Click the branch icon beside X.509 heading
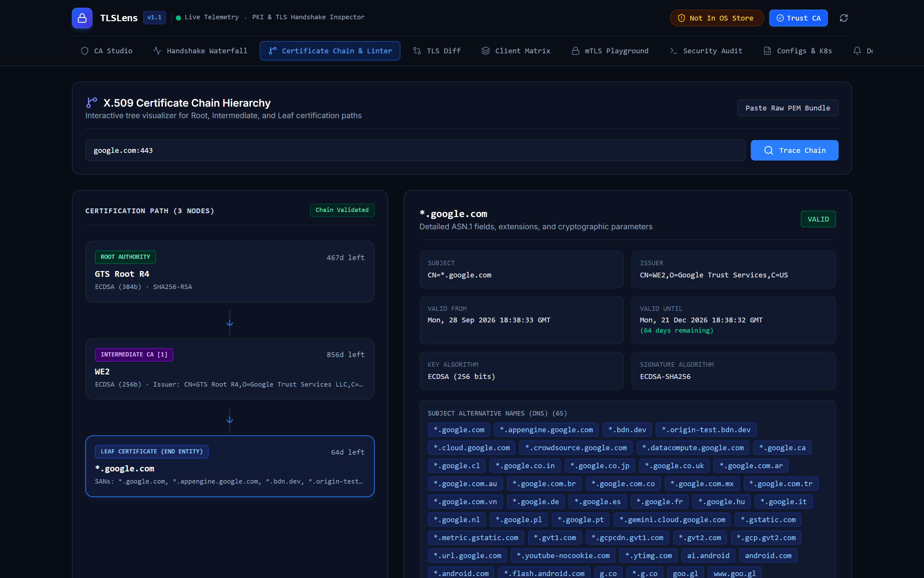The height and width of the screenshot is (578, 924). pos(92,103)
